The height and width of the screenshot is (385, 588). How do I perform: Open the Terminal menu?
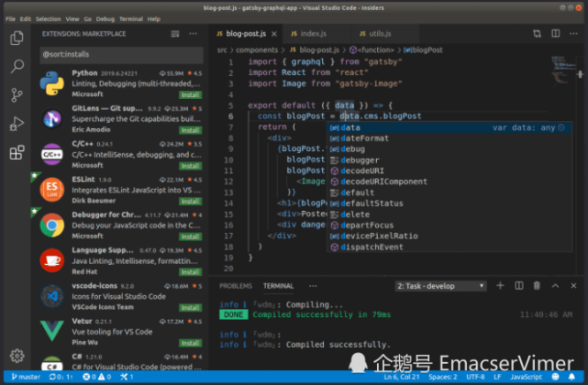click(x=131, y=19)
